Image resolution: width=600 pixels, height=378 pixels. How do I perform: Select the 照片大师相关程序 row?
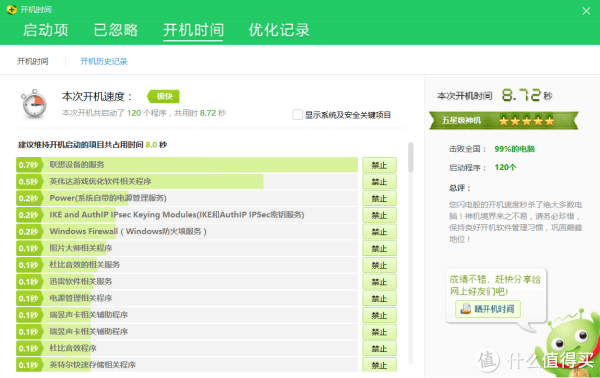(x=187, y=248)
